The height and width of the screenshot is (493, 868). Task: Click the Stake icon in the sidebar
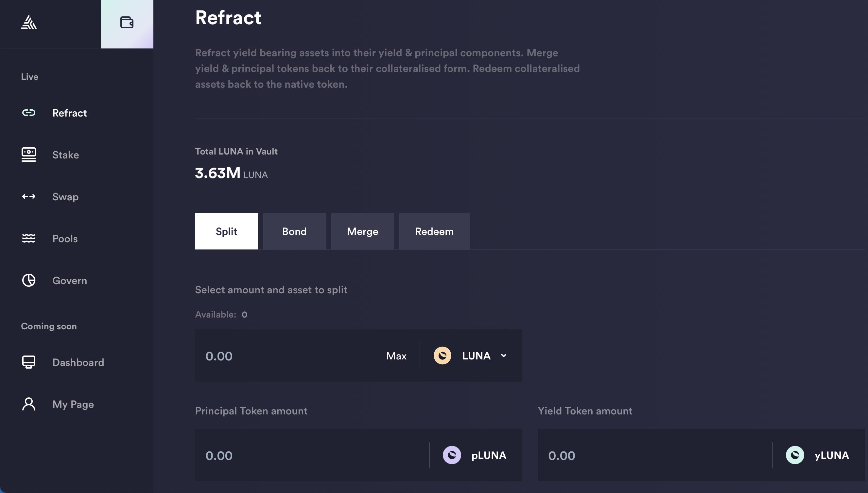pyautogui.click(x=29, y=155)
